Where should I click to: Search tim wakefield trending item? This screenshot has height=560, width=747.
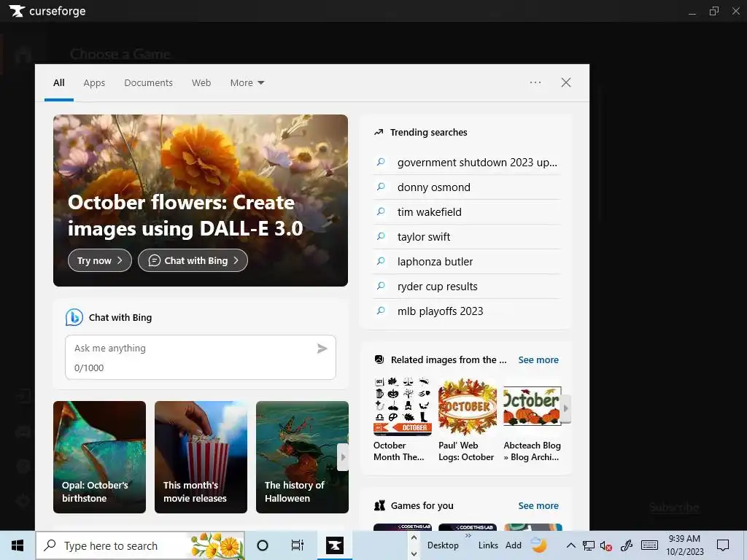(x=467, y=212)
